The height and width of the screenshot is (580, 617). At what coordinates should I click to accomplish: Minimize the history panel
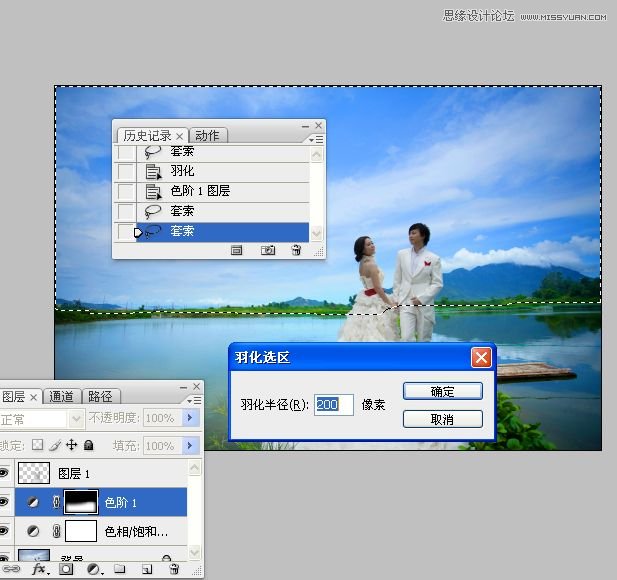point(305,126)
